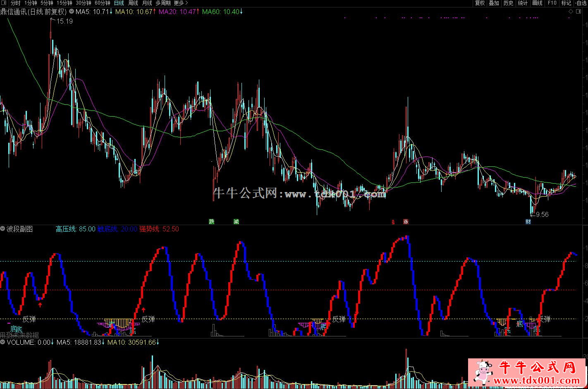Click the red $ marker on the timeline

coord(393,222)
